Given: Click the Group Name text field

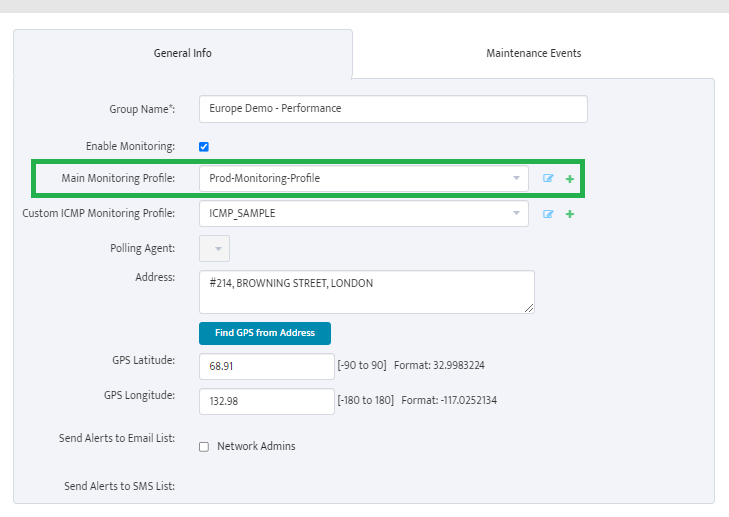Looking at the screenshot, I should (x=393, y=109).
